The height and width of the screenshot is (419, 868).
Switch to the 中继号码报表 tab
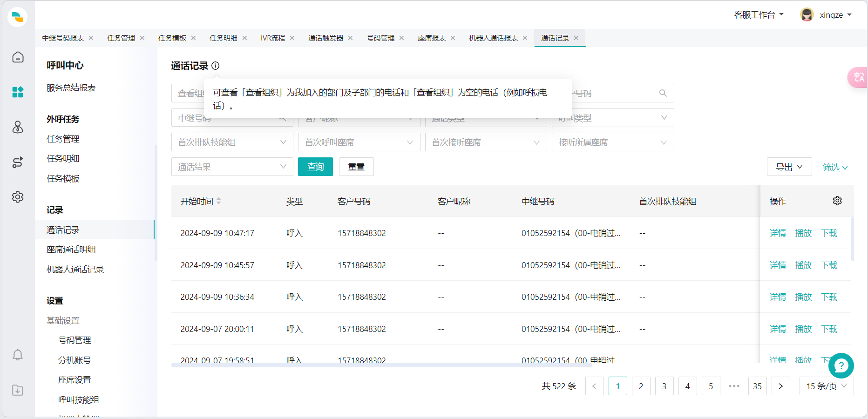click(63, 38)
